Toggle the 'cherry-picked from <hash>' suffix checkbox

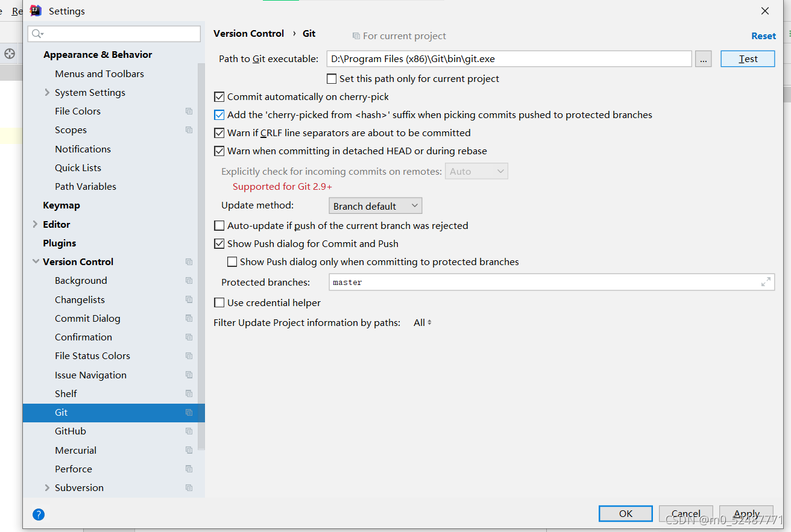pos(219,114)
